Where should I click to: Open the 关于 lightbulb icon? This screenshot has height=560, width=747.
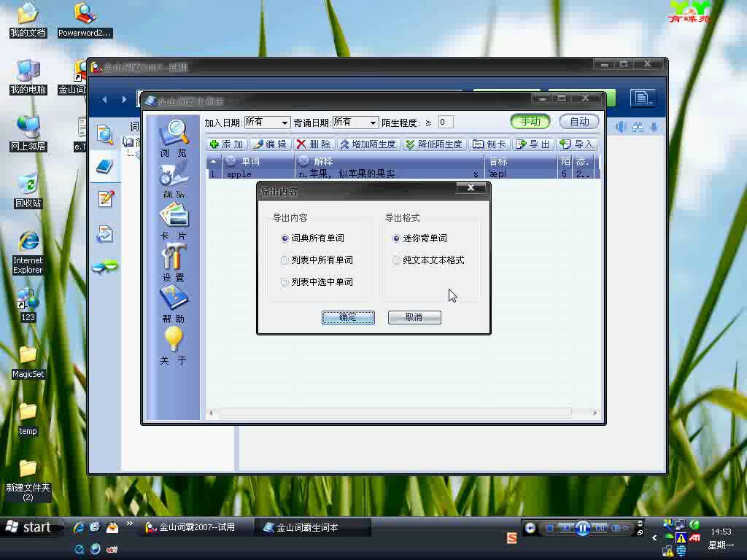pos(174,346)
